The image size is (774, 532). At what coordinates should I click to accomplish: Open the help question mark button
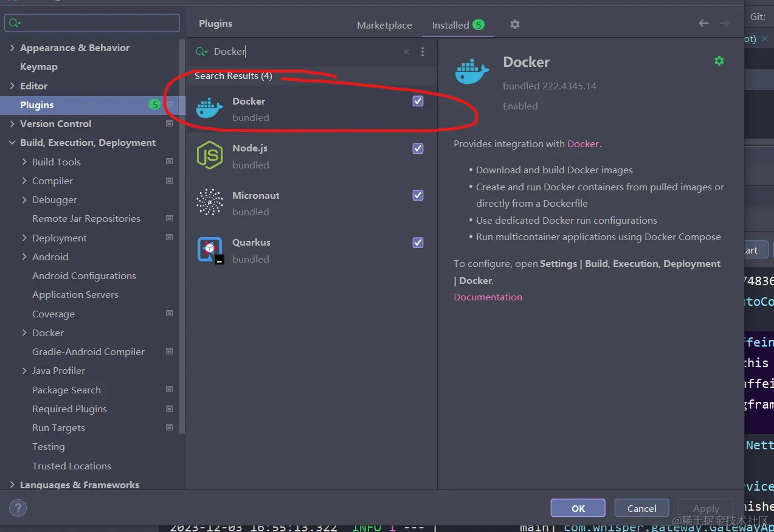click(18, 508)
